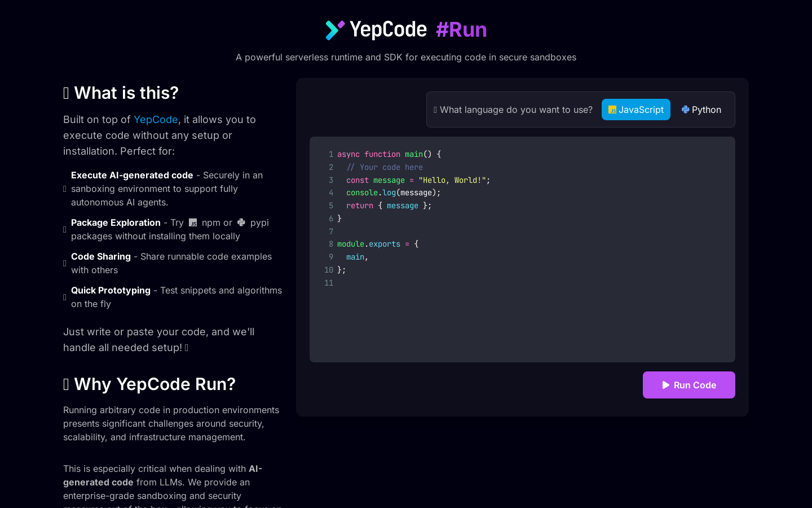Click inside the code editor area
This screenshot has width=812, height=508.
[x=522, y=249]
